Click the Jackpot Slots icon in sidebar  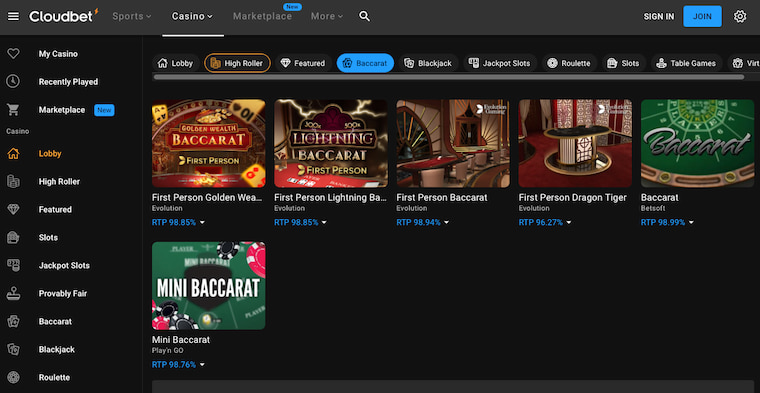13,266
